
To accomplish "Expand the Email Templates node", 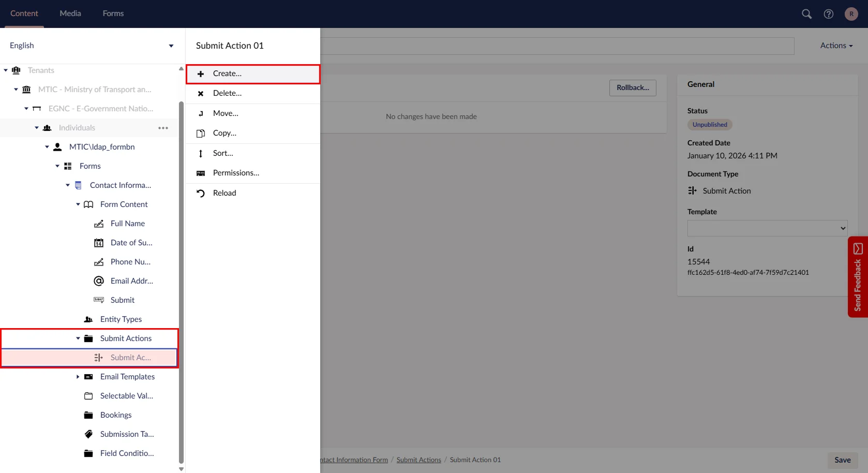I will tap(78, 377).
